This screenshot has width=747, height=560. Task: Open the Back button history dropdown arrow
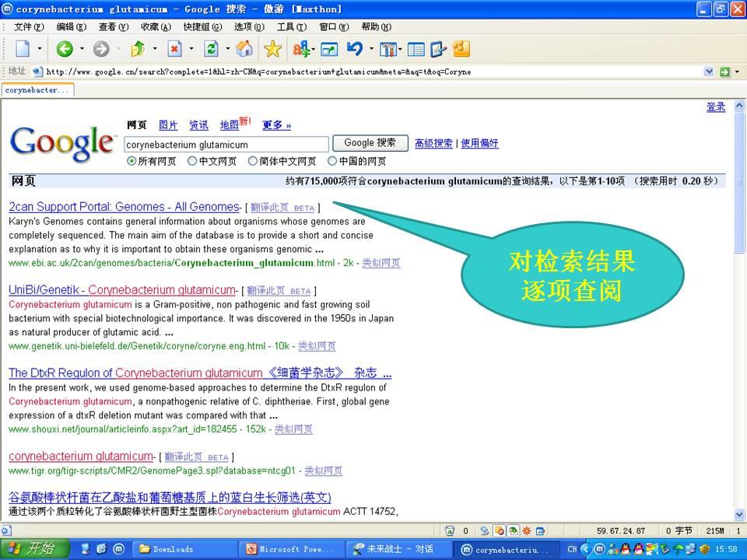[x=82, y=48]
